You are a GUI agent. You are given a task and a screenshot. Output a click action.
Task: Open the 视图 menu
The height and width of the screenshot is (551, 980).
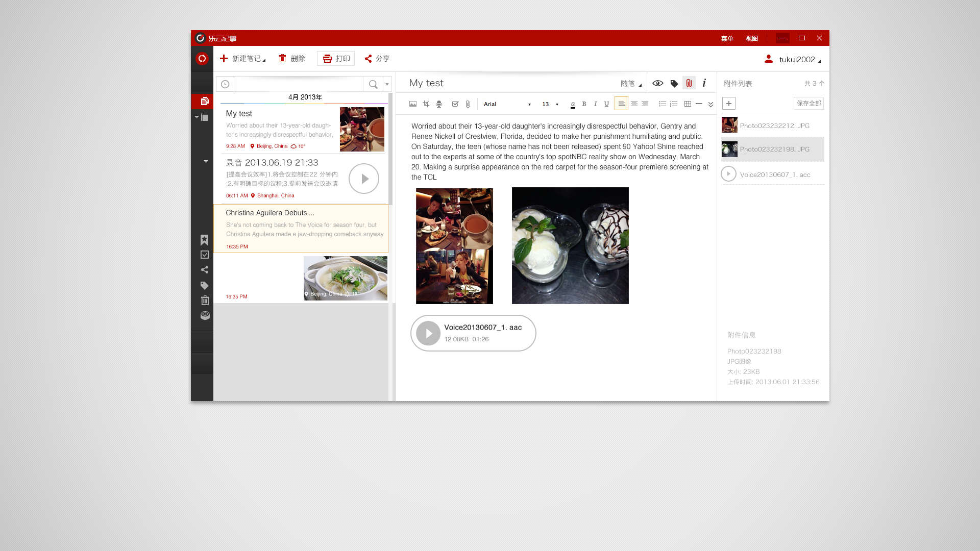click(751, 38)
